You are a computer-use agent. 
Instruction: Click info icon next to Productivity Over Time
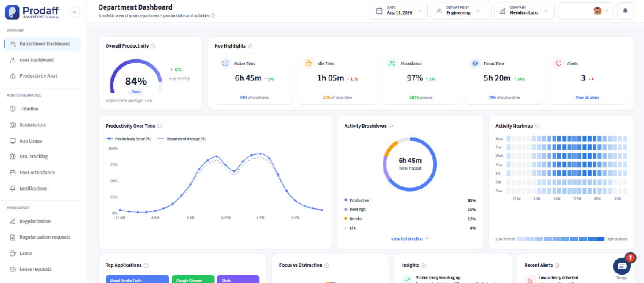pos(160,126)
